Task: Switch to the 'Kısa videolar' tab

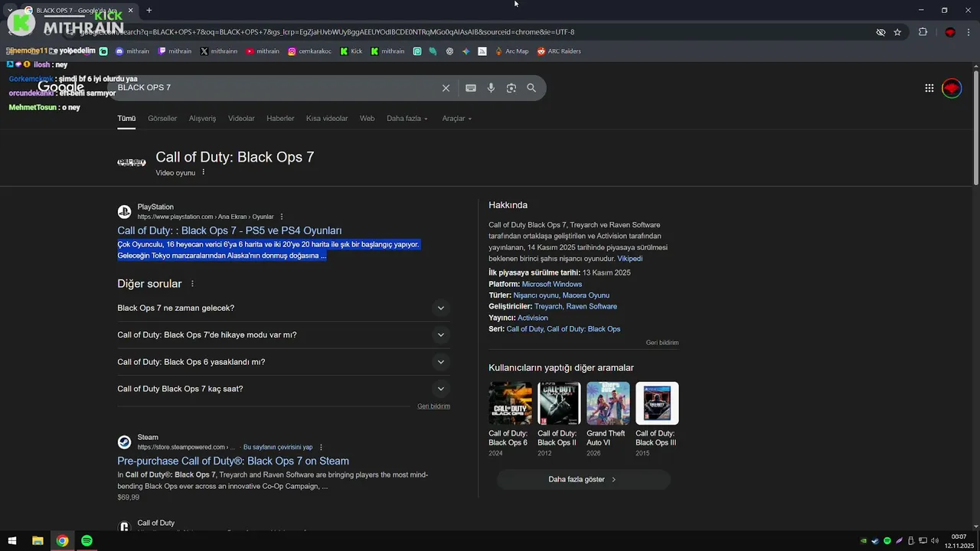Action: tap(327, 119)
